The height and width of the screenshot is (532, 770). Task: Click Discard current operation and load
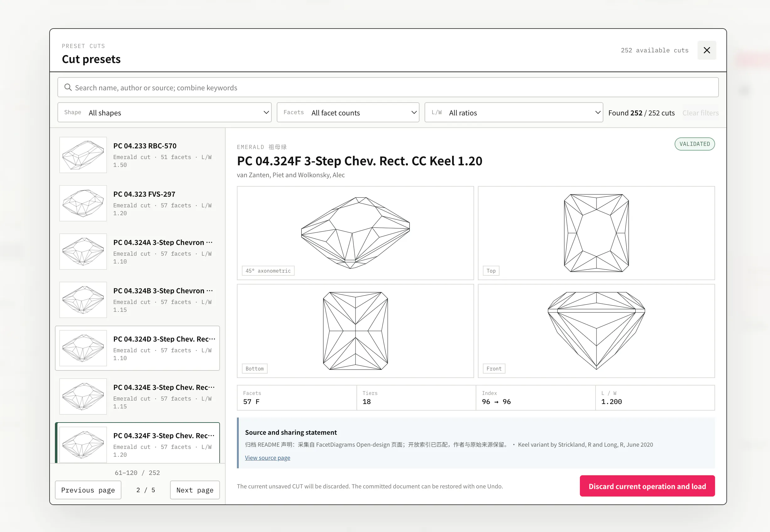coord(647,486)
